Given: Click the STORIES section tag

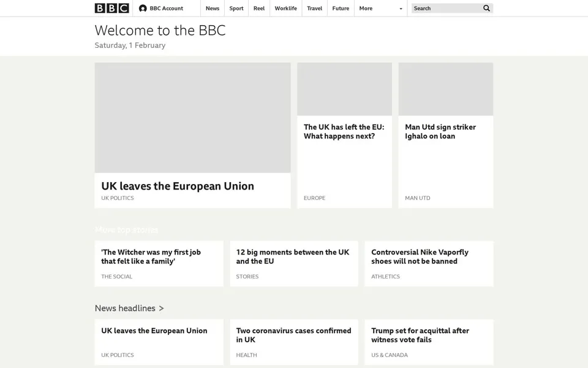Looking at the screenshot, I should click(247, 277).
